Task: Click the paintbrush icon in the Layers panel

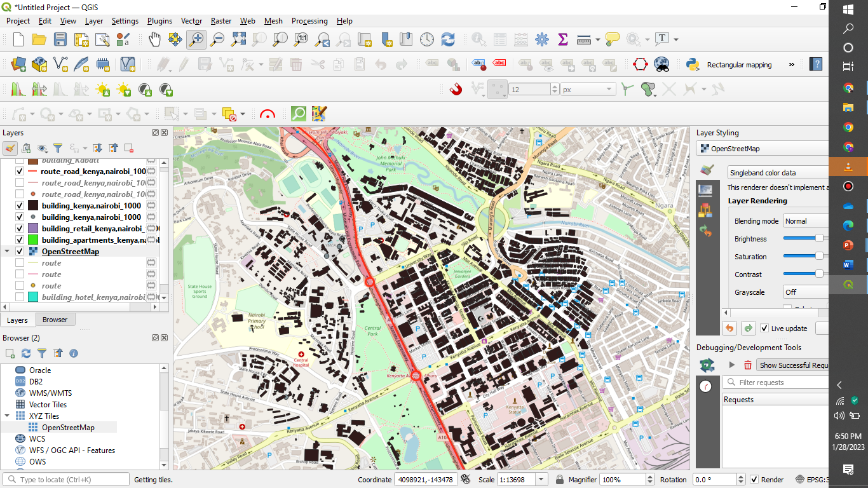Action: 9,148
